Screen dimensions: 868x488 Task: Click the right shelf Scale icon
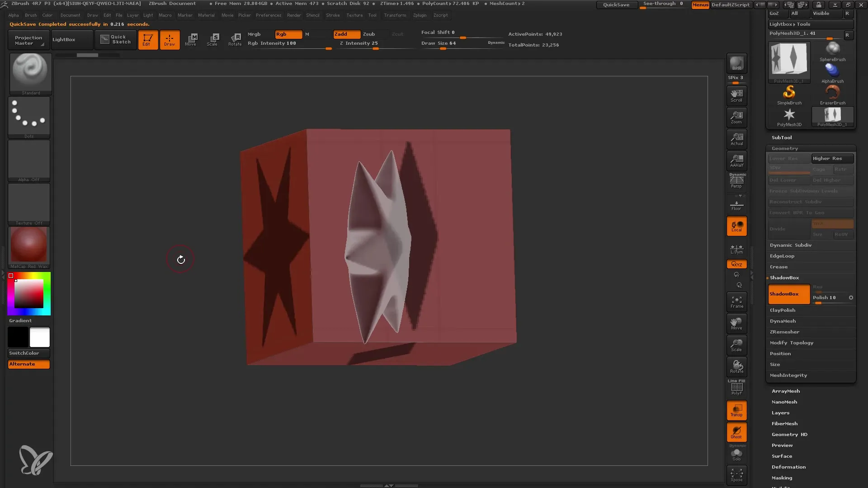tap(736, 345)
